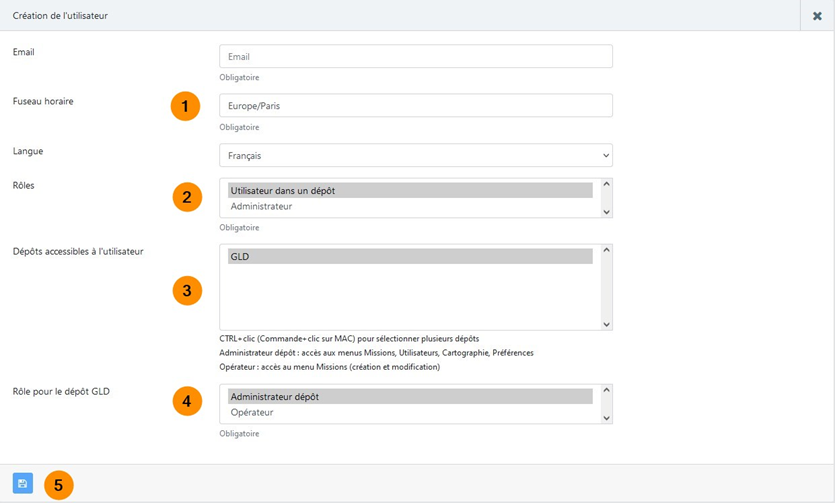The width and height of the screenshot is (835, 503).
Task: Click the blue save floppy disk icon
Action: (x=23, y=484)
